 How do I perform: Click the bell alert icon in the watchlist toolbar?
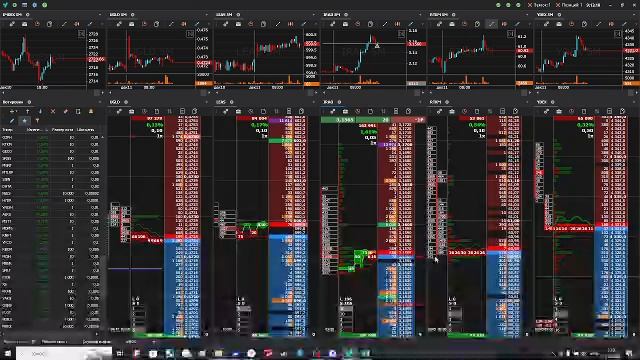point(91,111)
